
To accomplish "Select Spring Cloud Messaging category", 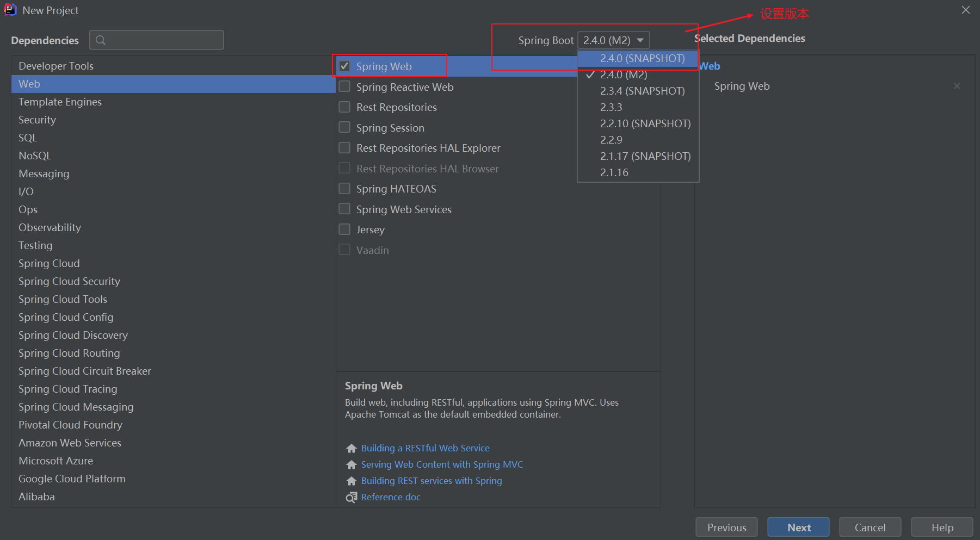I will point(173,407).
